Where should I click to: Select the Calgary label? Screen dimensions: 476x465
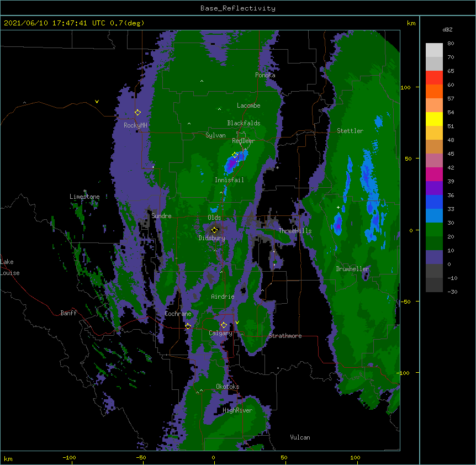(x=220, y=333)
